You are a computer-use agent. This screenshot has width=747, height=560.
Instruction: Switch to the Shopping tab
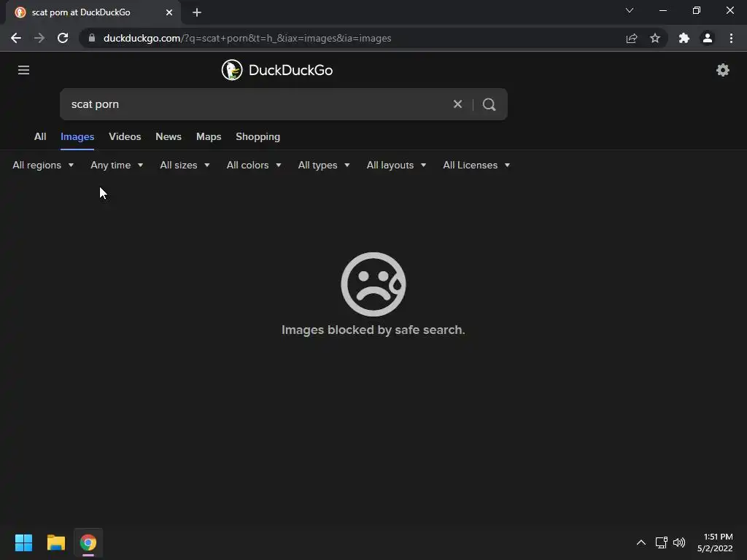tap(258, 136)
